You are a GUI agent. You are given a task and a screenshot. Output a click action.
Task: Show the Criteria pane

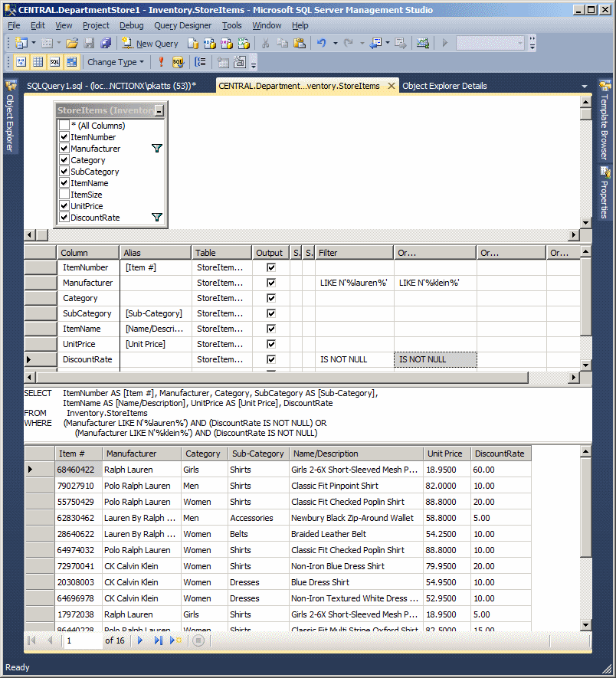coord(36,62)
